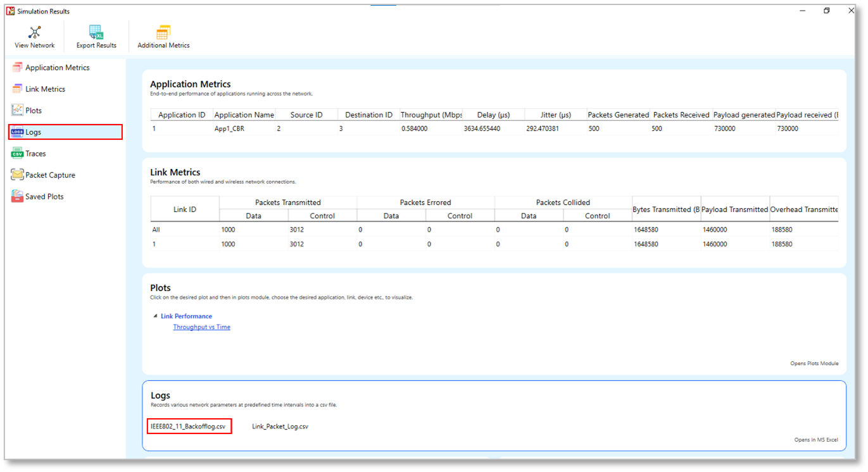Select the App1_CBR application row

[x=229, y=128]
